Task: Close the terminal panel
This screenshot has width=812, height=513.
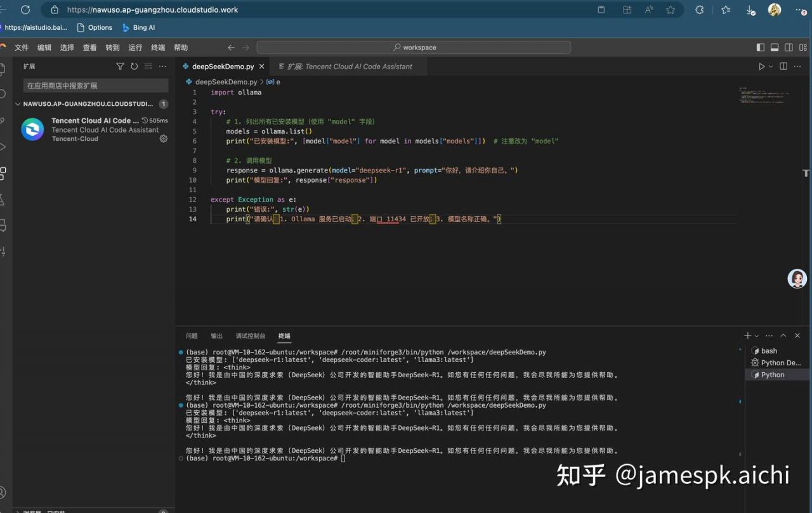Action: pos(797,335)
